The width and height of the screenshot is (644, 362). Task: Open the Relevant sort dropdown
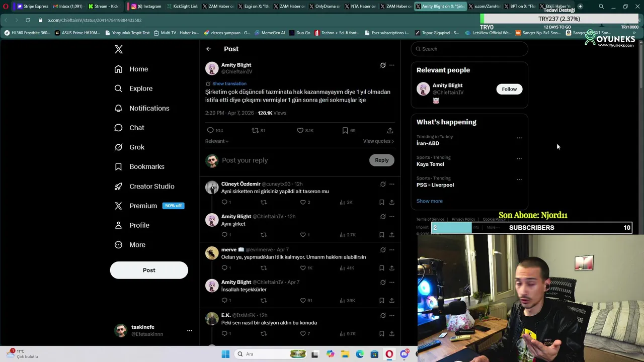tap(217, 141)
